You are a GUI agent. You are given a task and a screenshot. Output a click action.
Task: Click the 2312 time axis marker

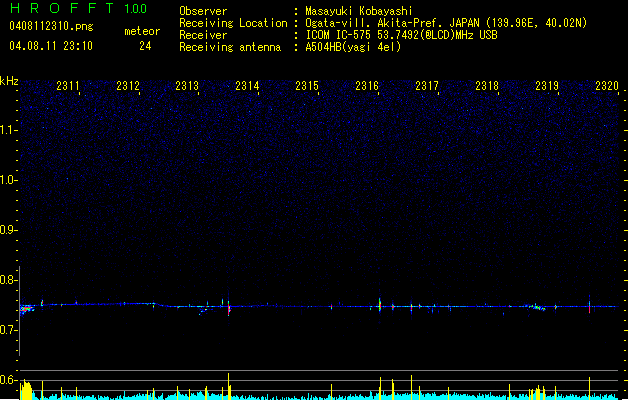[128, 85]
